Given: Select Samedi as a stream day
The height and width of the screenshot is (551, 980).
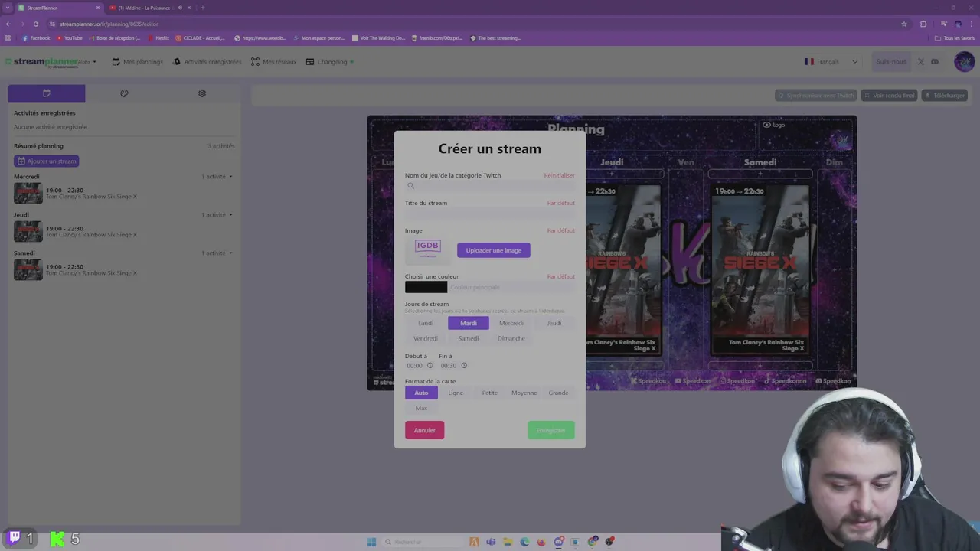Looking at the screenshot, I should click(x=469, y=338).
